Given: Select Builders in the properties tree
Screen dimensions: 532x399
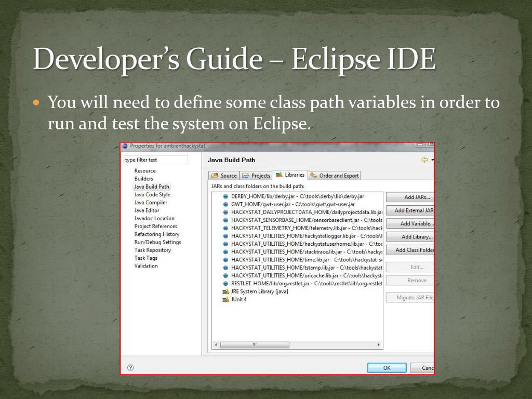Looking at the screenshot, I should click(143, 179).
